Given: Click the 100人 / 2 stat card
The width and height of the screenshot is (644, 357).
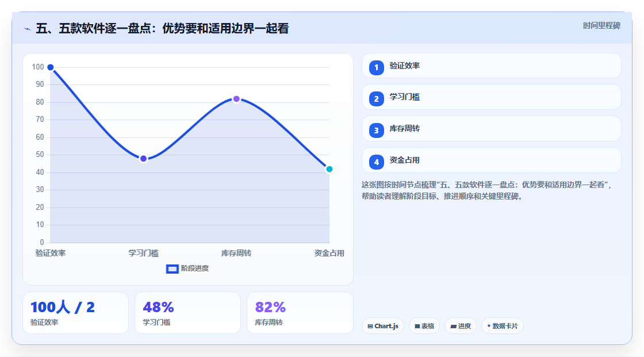Looking at the screenshot, I should pyautogui.click(x=75, y=313).
